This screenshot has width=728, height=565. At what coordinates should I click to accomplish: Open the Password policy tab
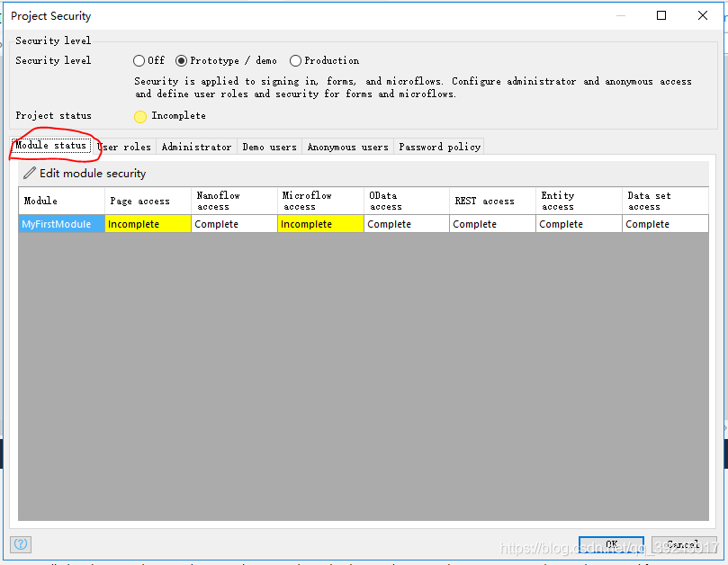click(x=439, y=148)
